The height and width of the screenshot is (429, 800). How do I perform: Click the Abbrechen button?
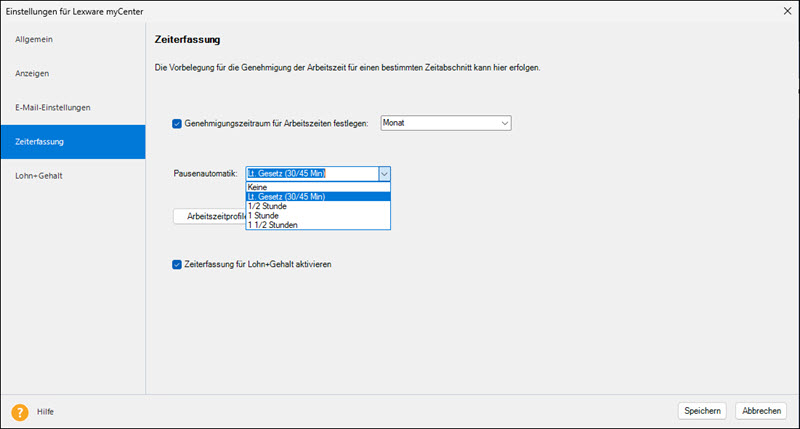pos(761,411)
